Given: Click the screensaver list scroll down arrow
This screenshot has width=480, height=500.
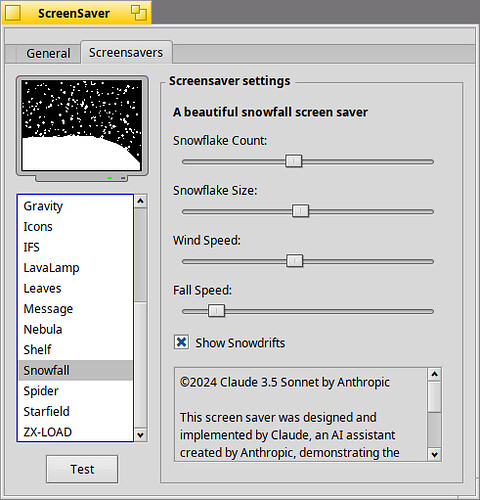Looking at the screenshot, I should point(141,435).
